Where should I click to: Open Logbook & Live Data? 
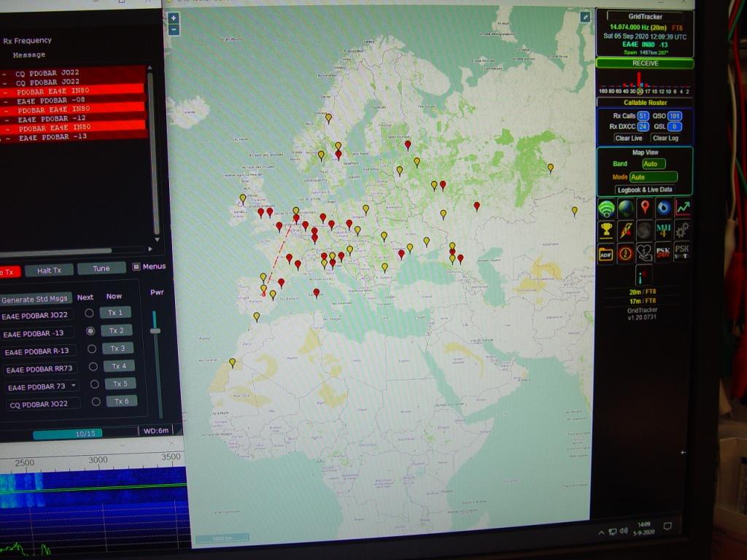coord(645,190)
